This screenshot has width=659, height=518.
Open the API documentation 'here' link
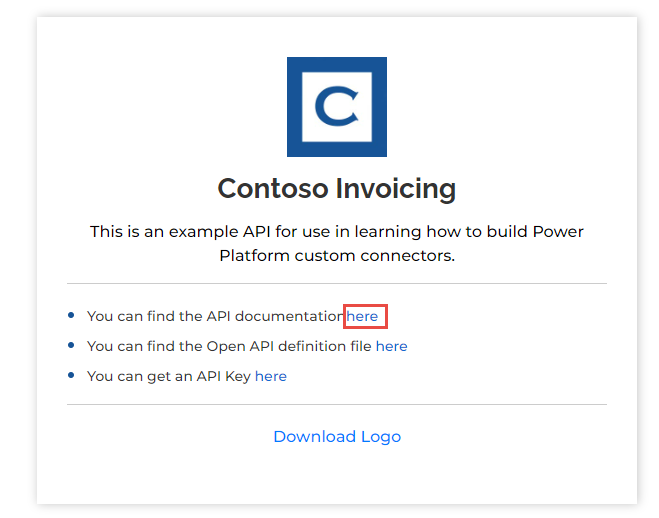[362, 316]
